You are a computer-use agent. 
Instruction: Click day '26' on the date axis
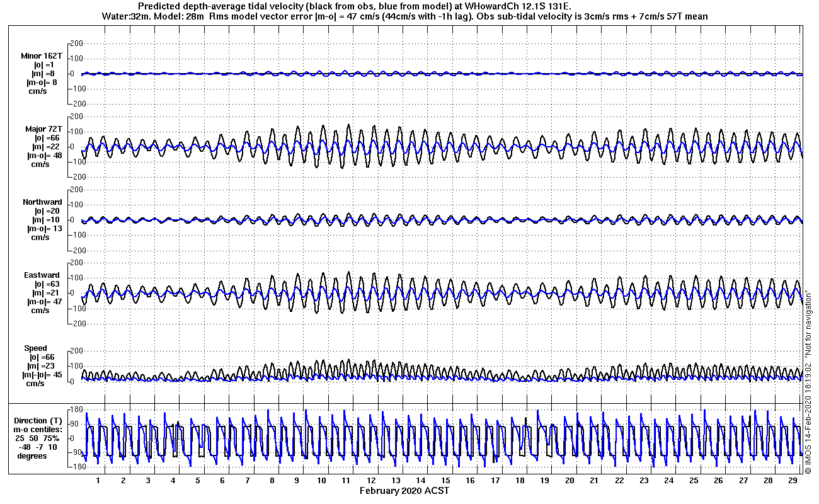tap(718, 480)
